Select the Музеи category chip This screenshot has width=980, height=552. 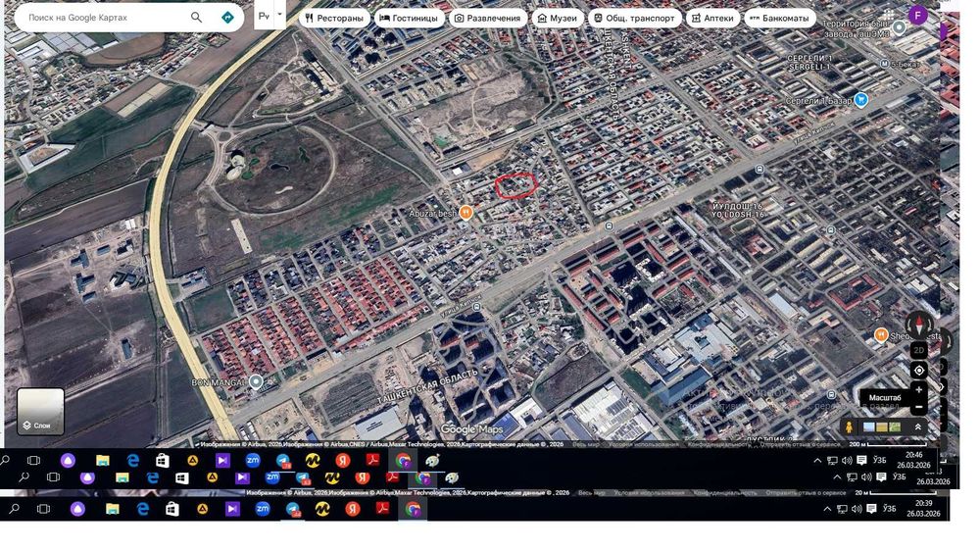pos(557,18)
